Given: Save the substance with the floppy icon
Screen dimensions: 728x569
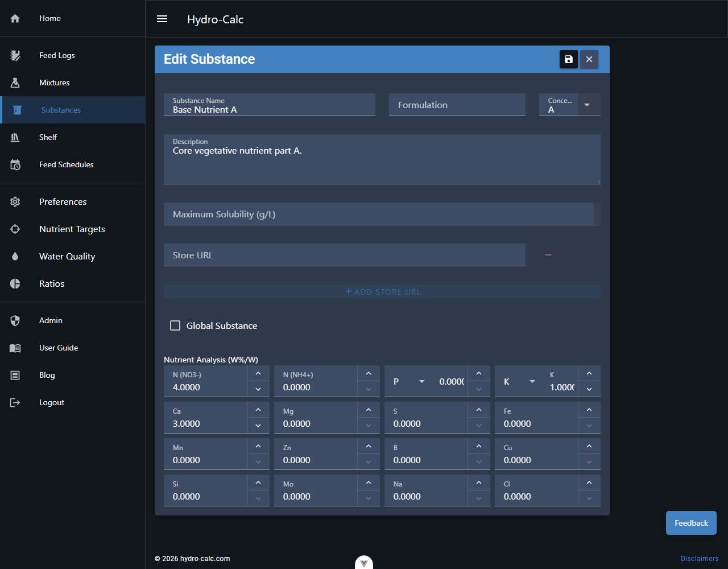Looking at the screenshot, I should (569, 59).
